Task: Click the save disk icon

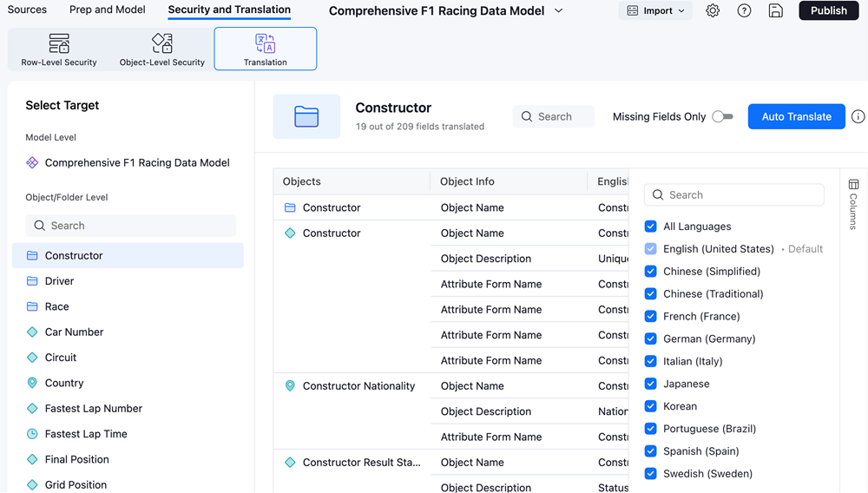Action: pyautogui.click(x=776, y=11)
